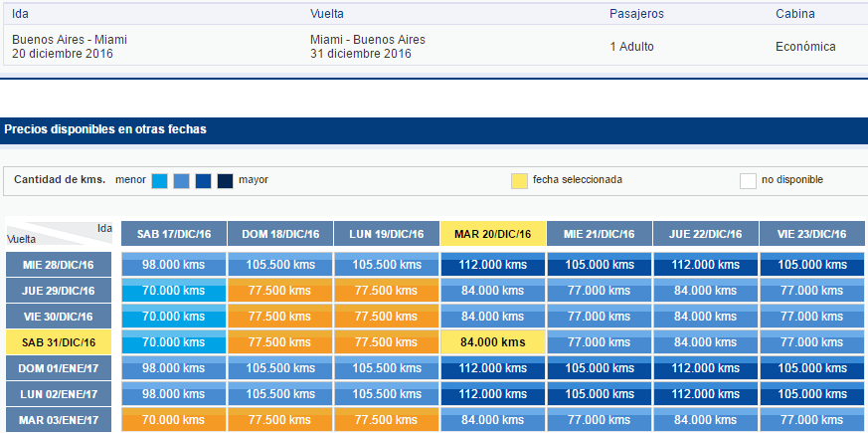Click the darkest navy legend swatch

point(226,181)
